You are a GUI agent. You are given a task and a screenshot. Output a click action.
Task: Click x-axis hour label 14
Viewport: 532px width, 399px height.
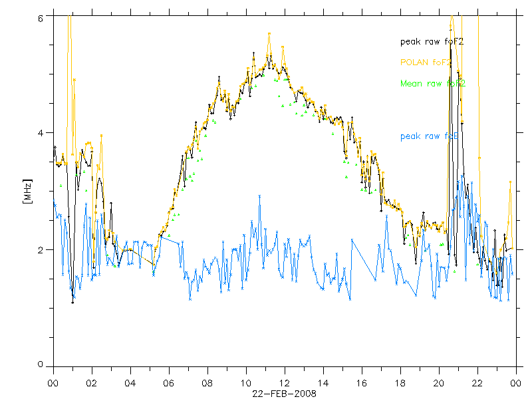(323, 384)
